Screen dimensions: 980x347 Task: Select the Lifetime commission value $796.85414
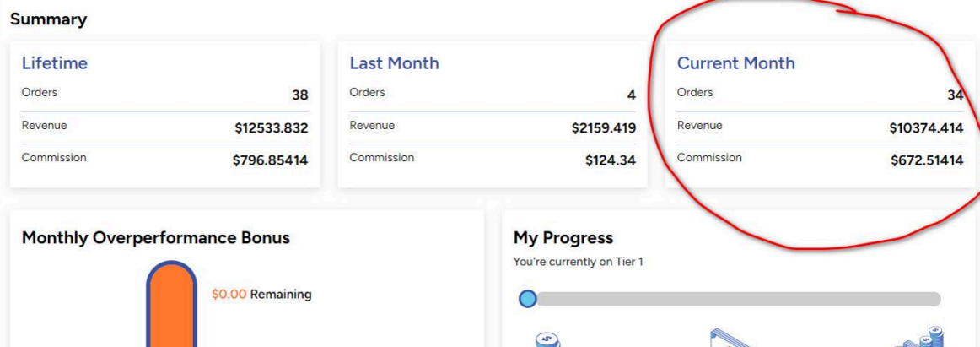[x=270, y=160]
